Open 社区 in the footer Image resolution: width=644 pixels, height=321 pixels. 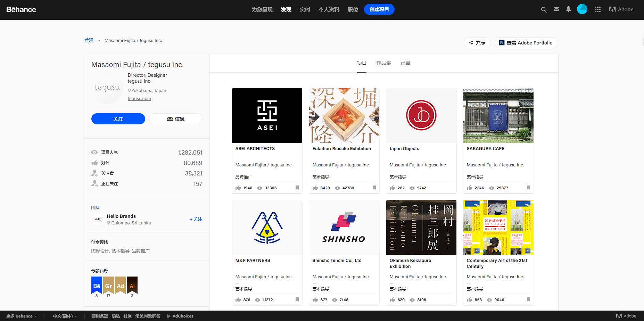(127, 316)
